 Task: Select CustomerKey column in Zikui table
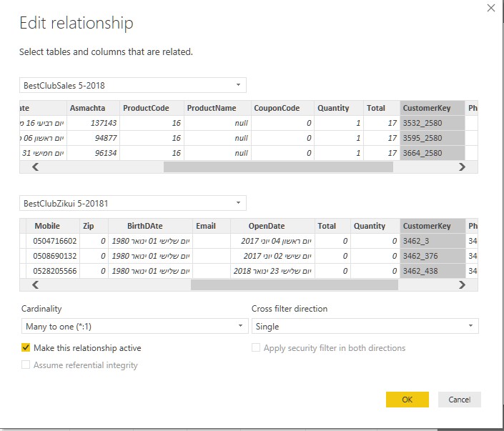pyautogui.click(x=433, y=226)
